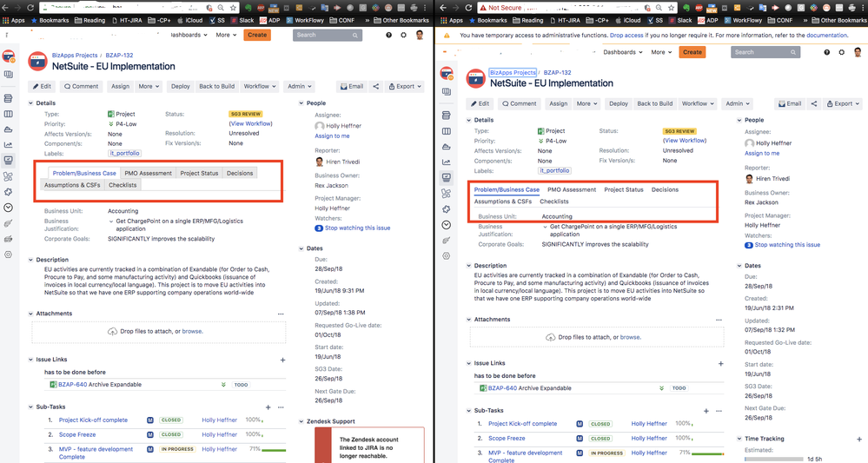Select PMO Assessment tab in left window
Viewport: 868px width, 463px height.
coord(148,173)
